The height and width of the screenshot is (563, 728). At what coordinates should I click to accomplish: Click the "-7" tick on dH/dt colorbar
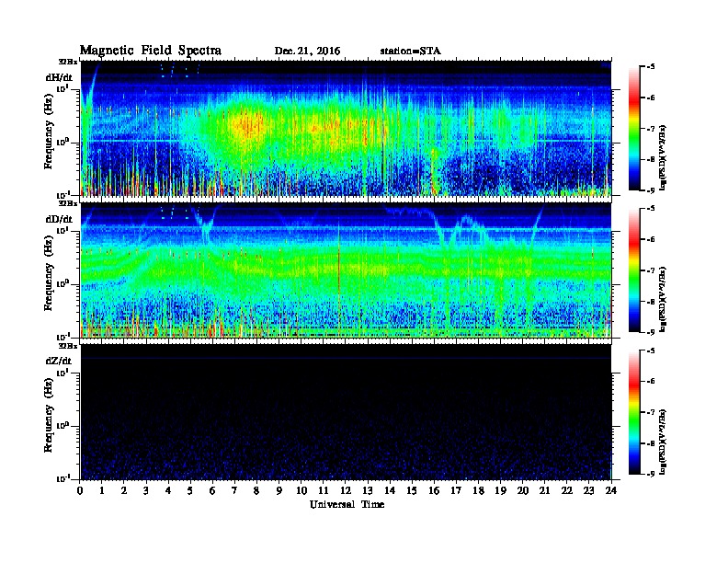(x=651, y=129)
